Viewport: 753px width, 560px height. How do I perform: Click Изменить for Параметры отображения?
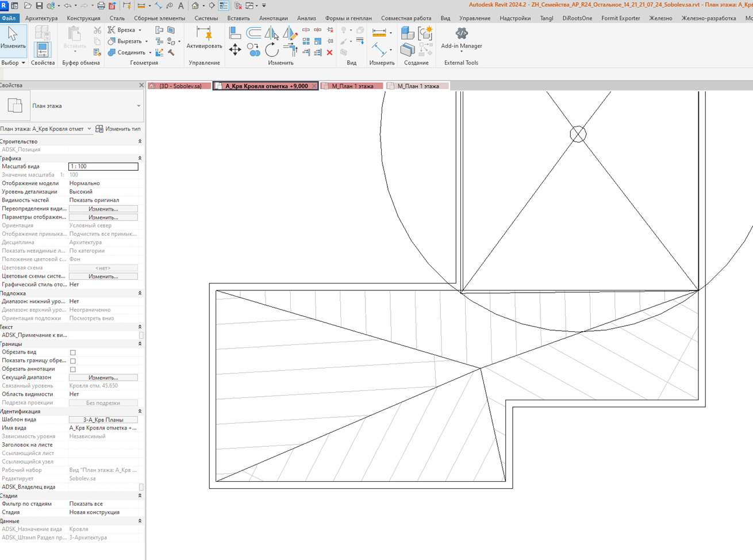coord(103,217)
